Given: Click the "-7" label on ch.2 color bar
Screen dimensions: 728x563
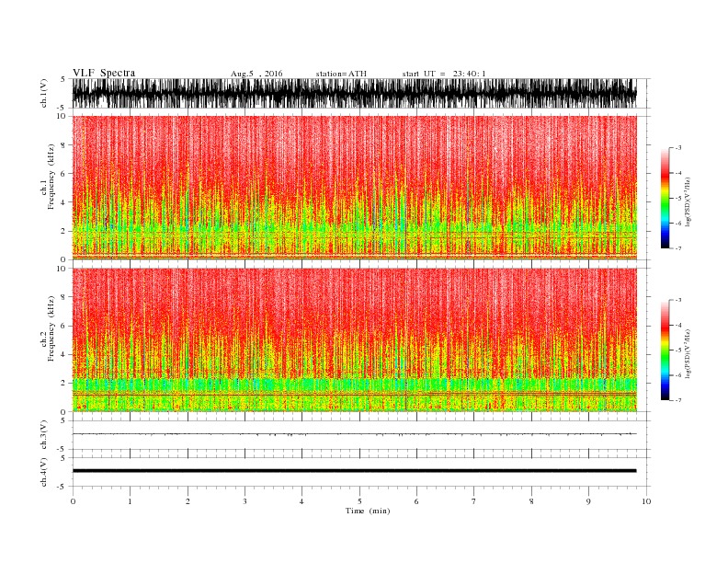Looking at the screenshot, I should pyautogui.click(x=678, y=400).
